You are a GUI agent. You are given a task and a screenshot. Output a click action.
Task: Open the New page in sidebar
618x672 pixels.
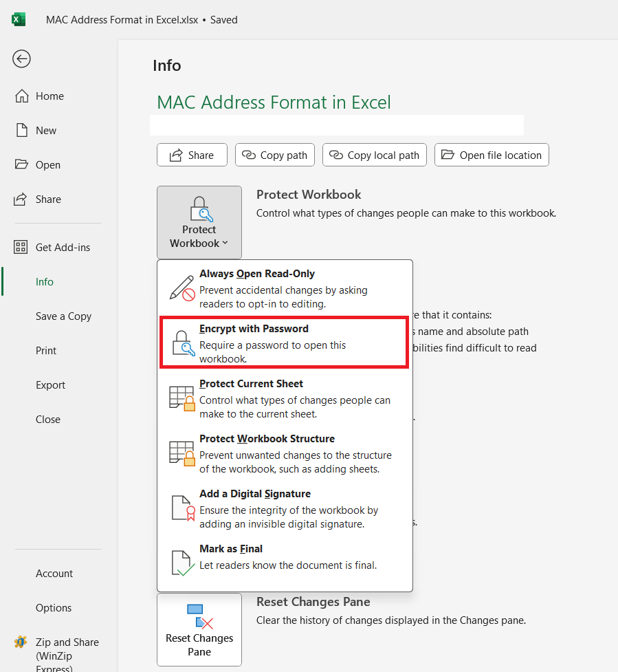[46, 130]
